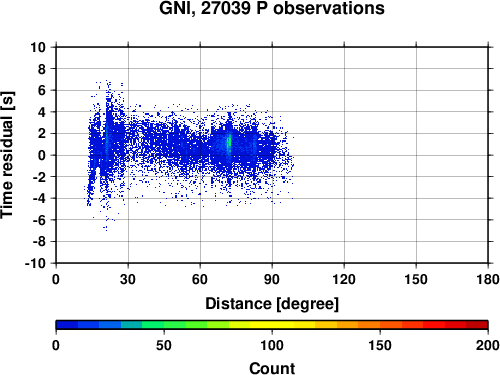Click the 'Time residual [s]' axis label
Image resolution: width=500 pixels, height=375 pixels.
tap(7, 155)
